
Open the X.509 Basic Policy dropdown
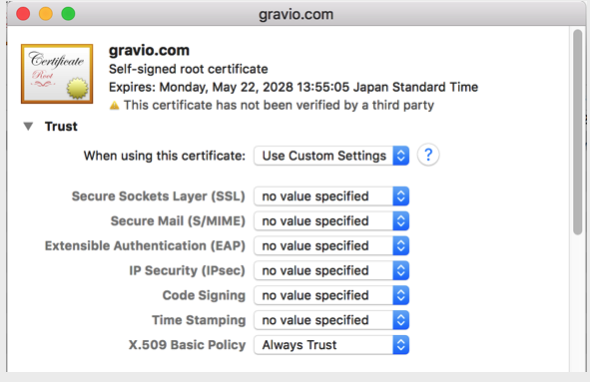(x=331, y=345)
